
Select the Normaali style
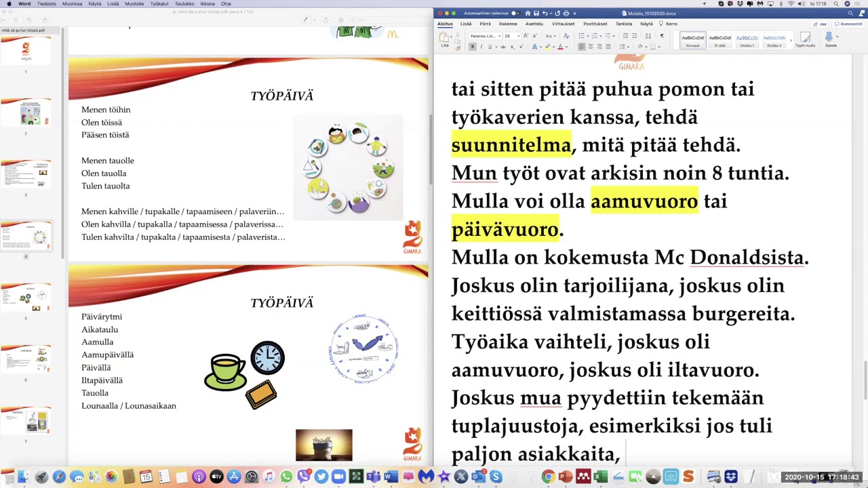(x=693, y=40)
